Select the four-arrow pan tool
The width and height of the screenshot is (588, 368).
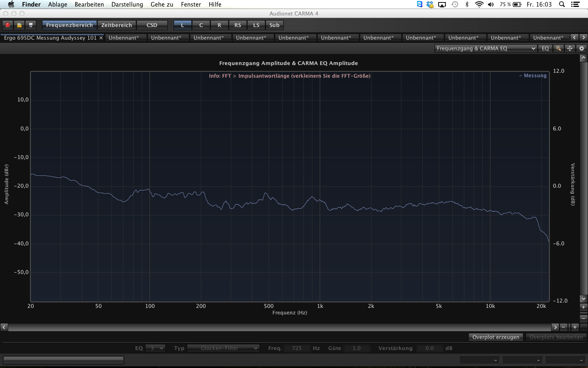click(x=570, y=48)
